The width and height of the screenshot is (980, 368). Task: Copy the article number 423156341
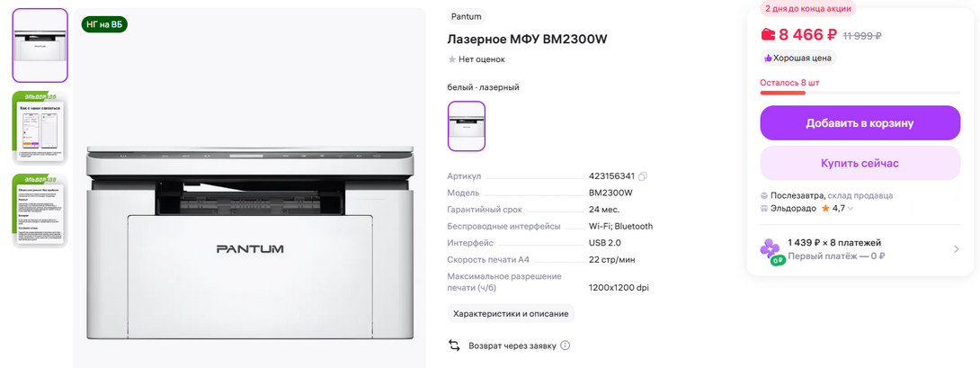click(x=643, y=176)
